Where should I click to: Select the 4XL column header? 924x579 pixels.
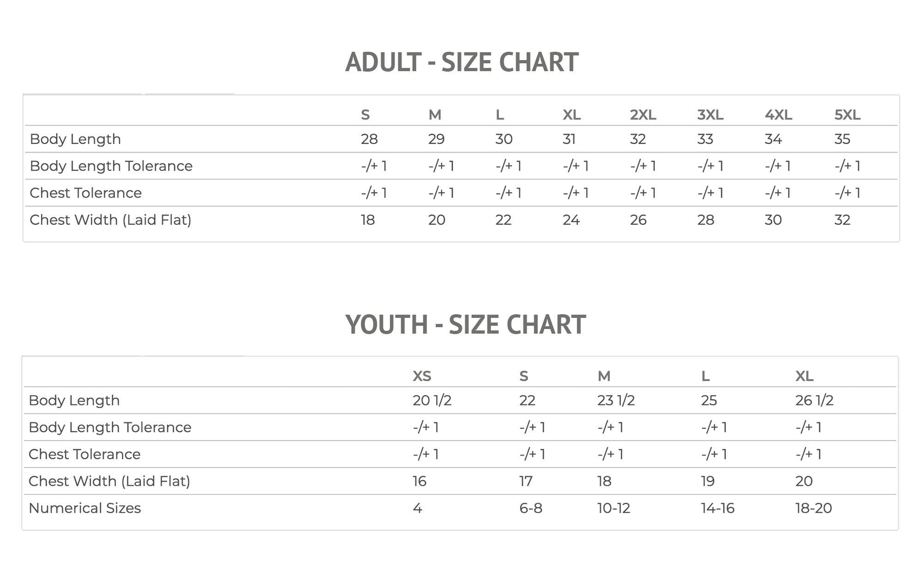coord(778,115)
